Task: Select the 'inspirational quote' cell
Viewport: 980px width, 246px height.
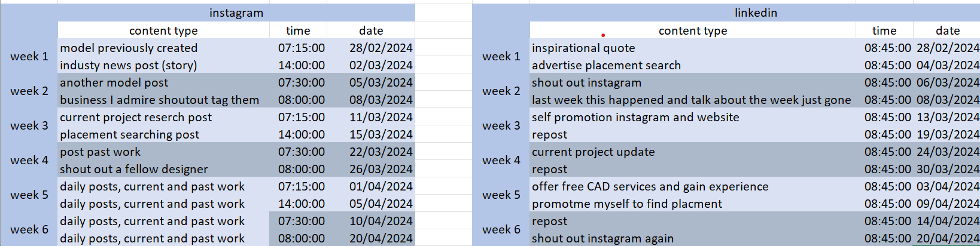Action: point(693,48)
